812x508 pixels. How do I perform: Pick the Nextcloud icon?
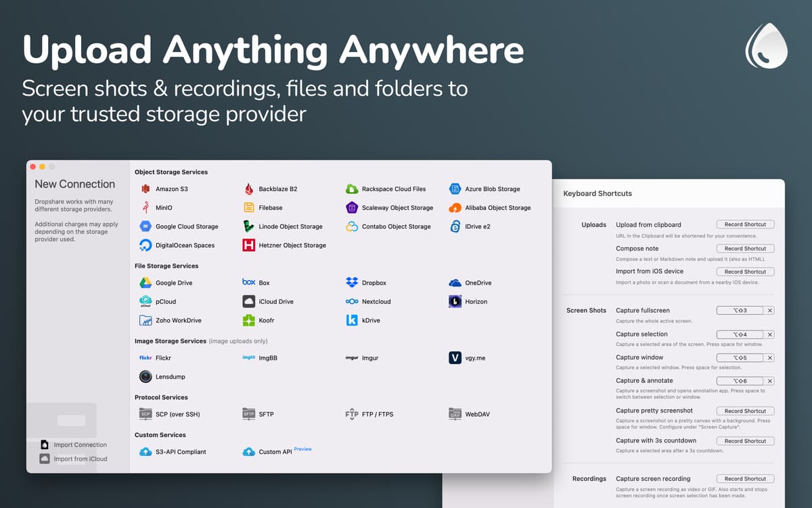(352, 301)
